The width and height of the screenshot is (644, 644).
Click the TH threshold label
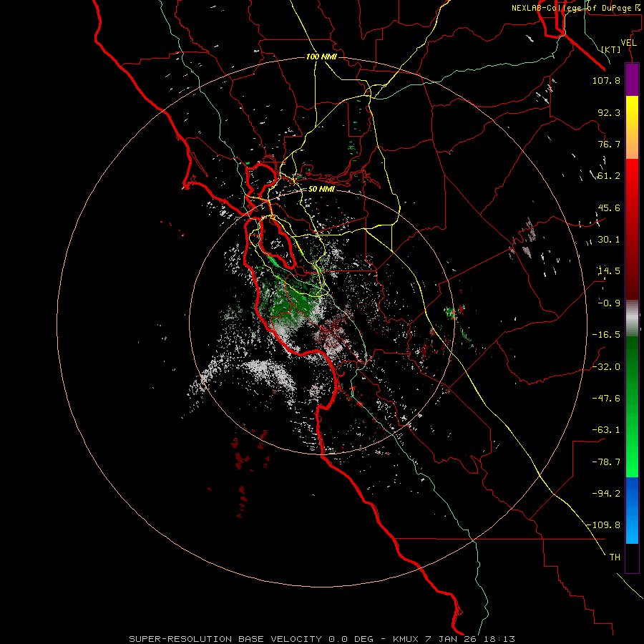(x=615, y=557)
